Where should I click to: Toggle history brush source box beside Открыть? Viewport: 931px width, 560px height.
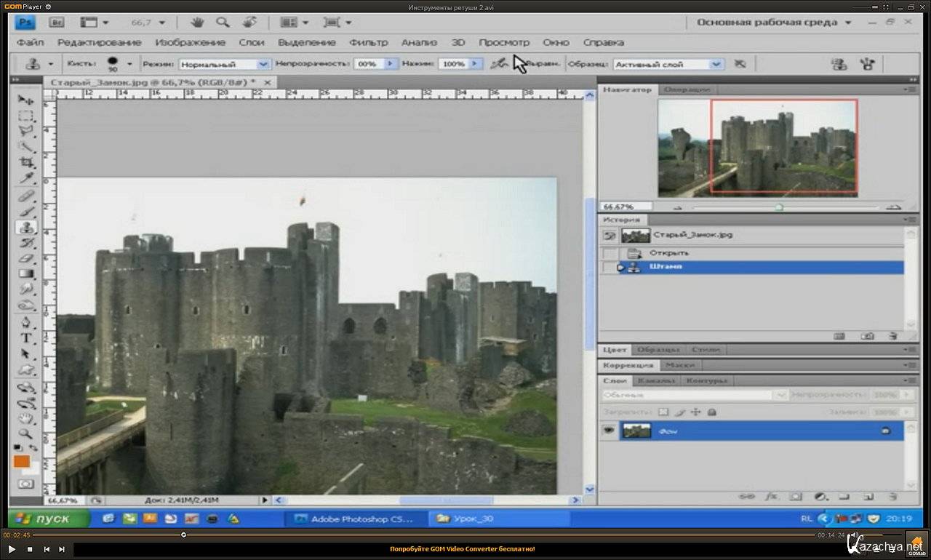pos(610,253)
